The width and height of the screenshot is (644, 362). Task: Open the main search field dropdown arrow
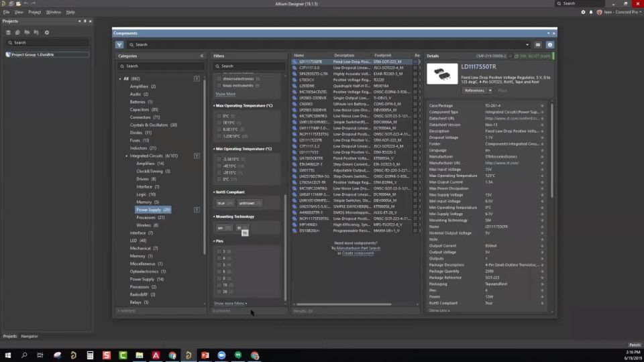tap(527, 45)
